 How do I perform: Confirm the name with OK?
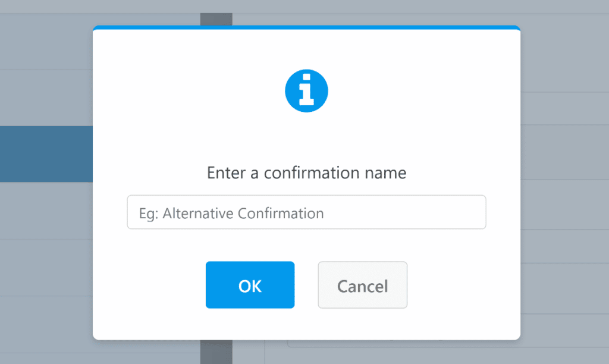click(x=250, y=285)
